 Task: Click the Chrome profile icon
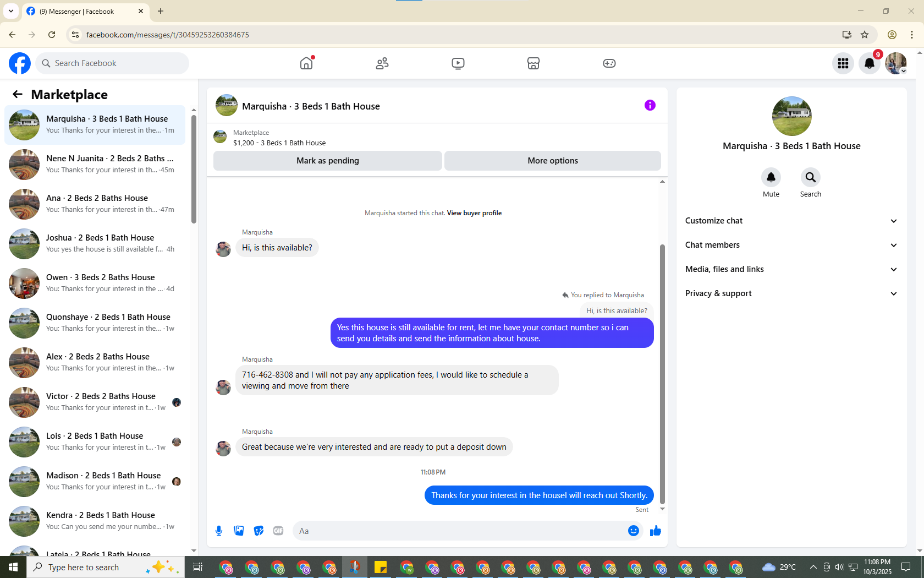coord(892,35)
